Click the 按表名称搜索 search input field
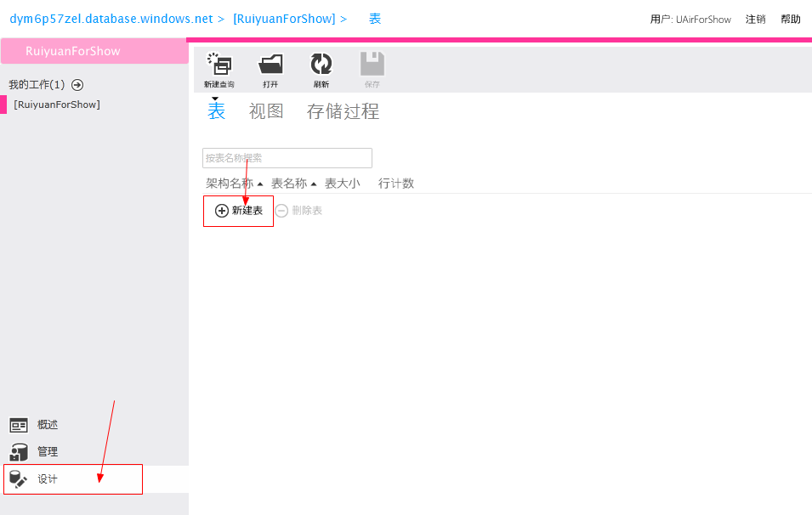 tap(287, 157)
